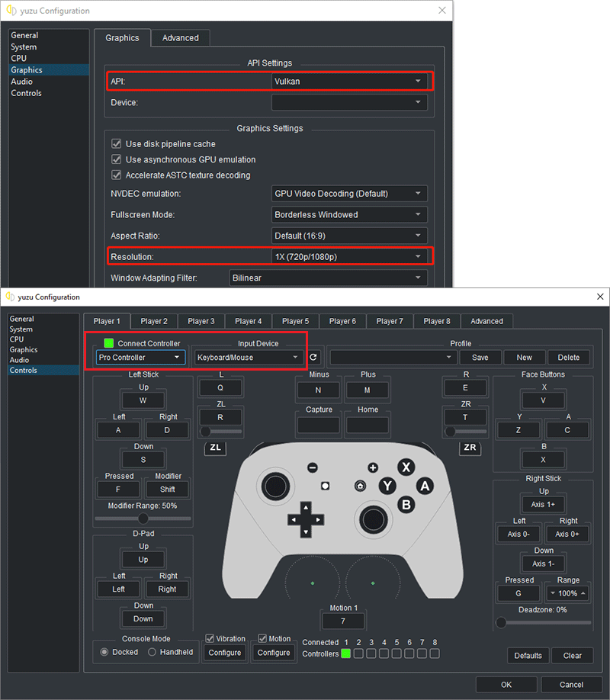Open the Vibration Configure button
610x700 pixels.
pos(225,652)
